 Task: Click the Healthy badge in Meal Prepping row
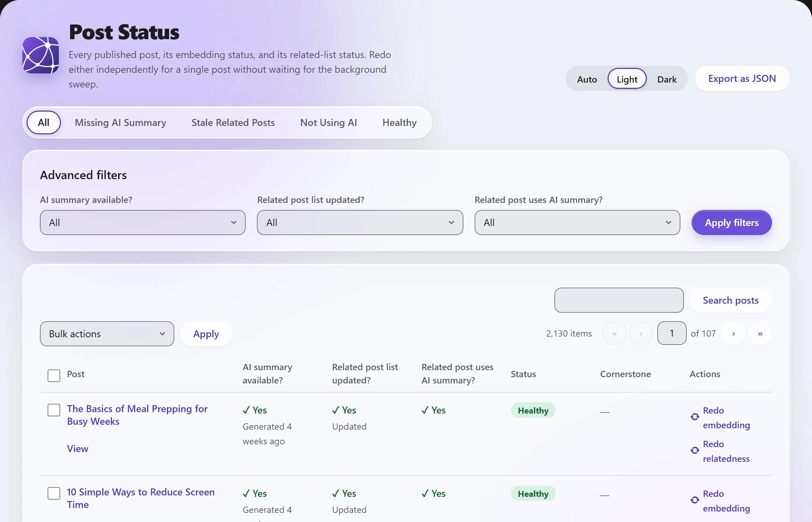coord(533,410)
